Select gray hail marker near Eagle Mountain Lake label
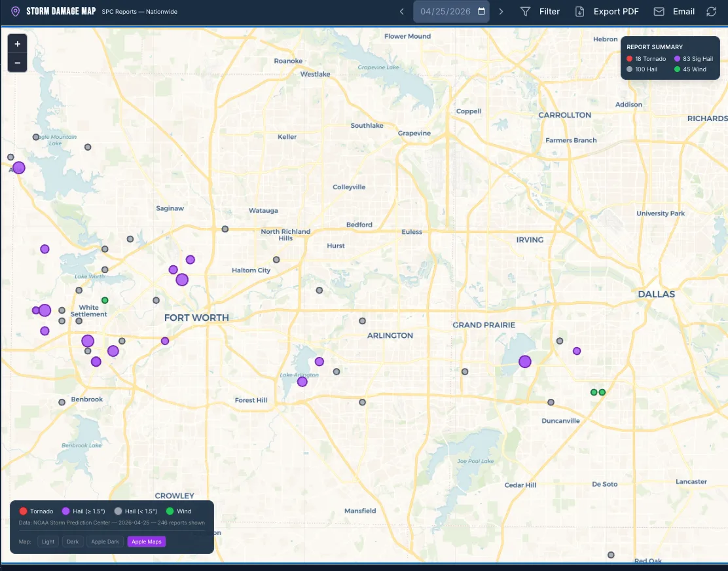This screenshot has height=571, width=728. (x=36, y=137)
